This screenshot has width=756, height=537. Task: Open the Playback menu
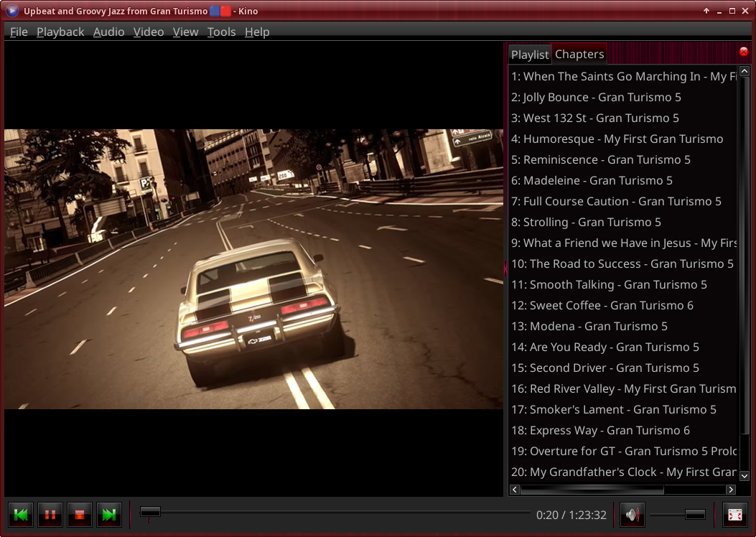point(60,32)
